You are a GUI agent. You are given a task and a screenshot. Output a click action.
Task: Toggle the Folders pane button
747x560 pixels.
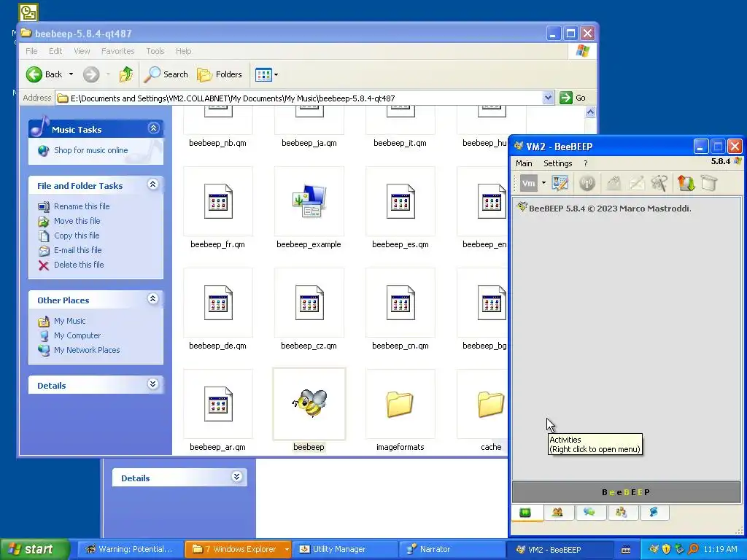220,74
